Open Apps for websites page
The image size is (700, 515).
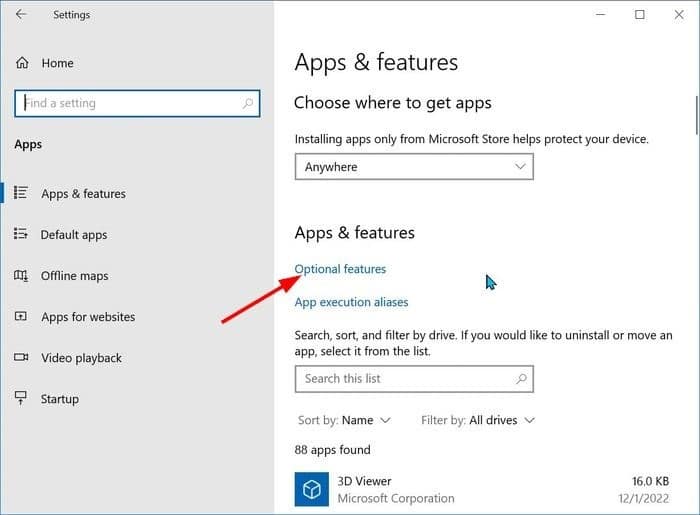(88, 317)
